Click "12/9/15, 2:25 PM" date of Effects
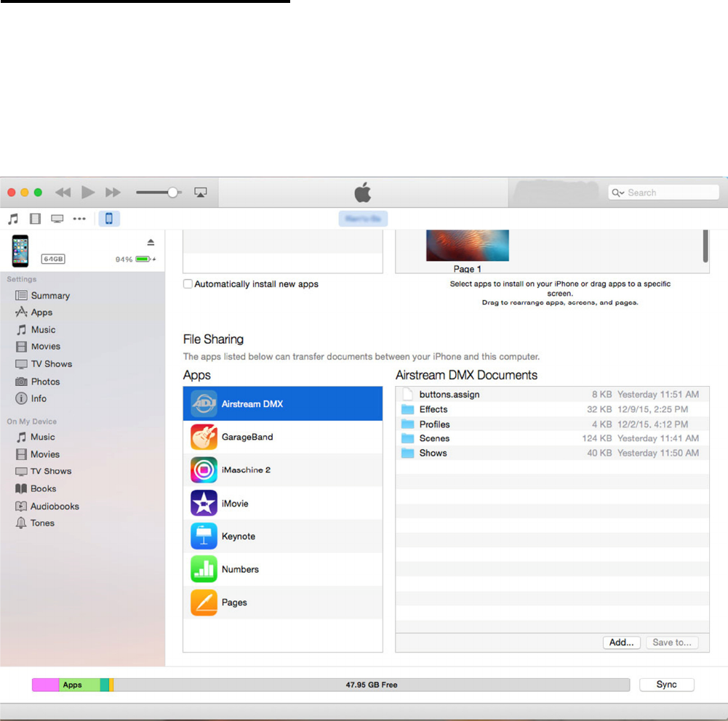This screenshot has height=721, width=728. [x=652, y=409]
